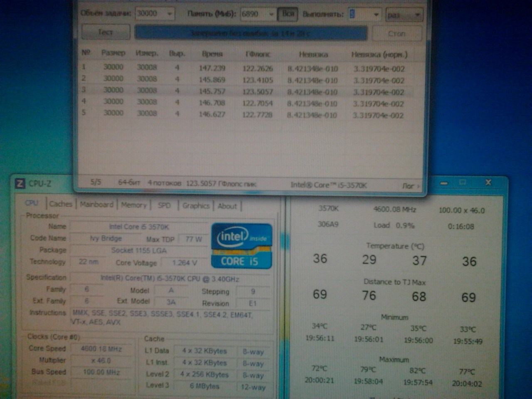Click the Ext. Model value '3A'

(171, 302)
